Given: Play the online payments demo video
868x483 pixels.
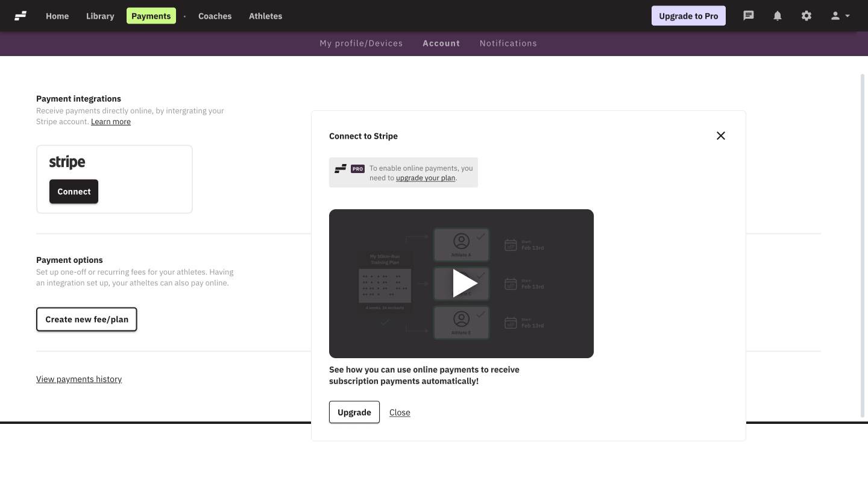Looking at the screenshot, I should pyautogui.click(x=462, y=283).
